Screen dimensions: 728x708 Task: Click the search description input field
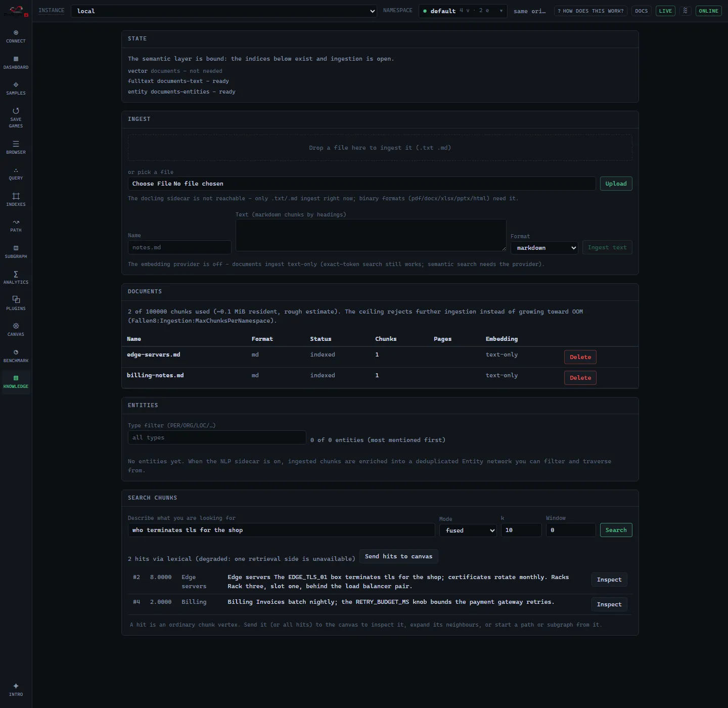click(281, 530)
